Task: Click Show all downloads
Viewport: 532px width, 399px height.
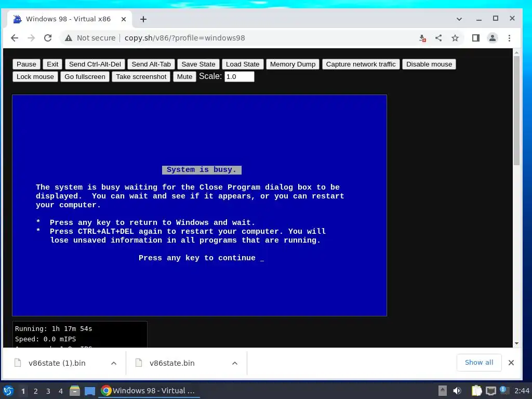Action: coord(479,362)
